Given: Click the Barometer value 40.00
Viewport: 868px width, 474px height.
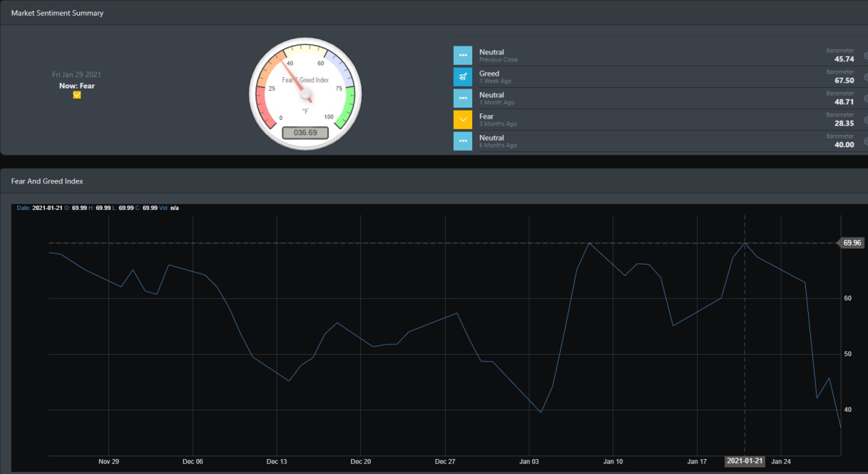Looking at the screenshot, I should tap(844, 145).
